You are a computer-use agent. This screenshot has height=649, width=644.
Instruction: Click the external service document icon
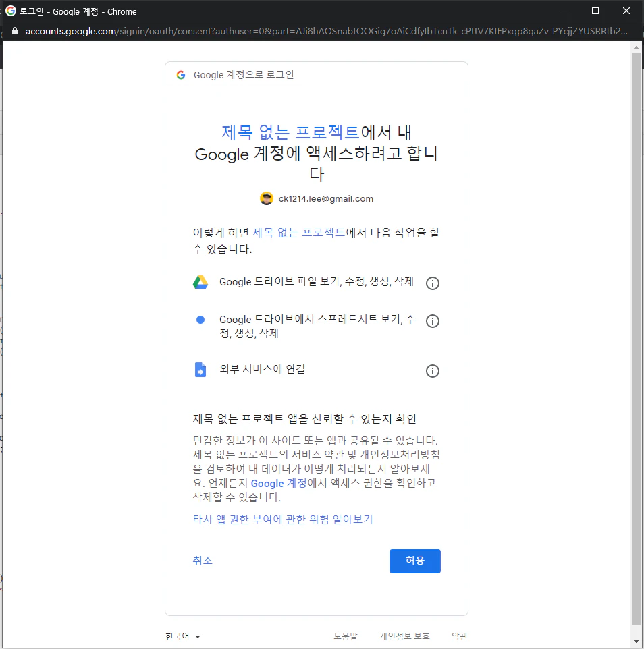[200, 370]
